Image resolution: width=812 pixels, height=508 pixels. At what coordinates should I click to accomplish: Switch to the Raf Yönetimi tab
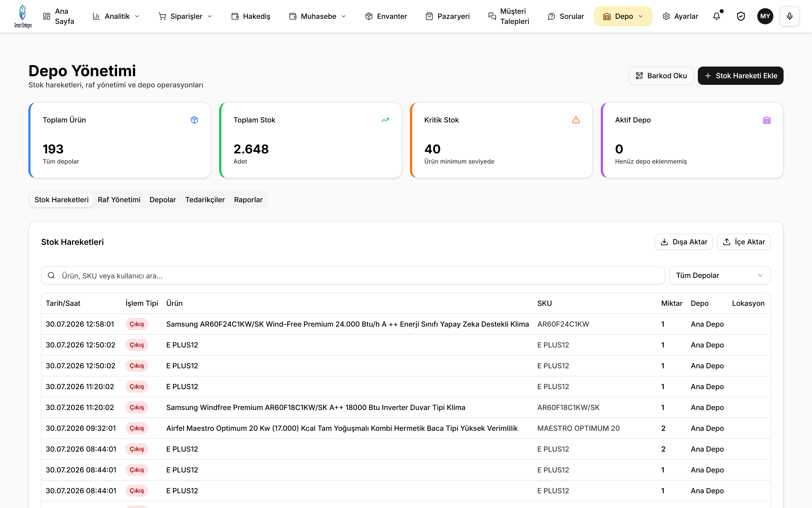coord(119,200)
